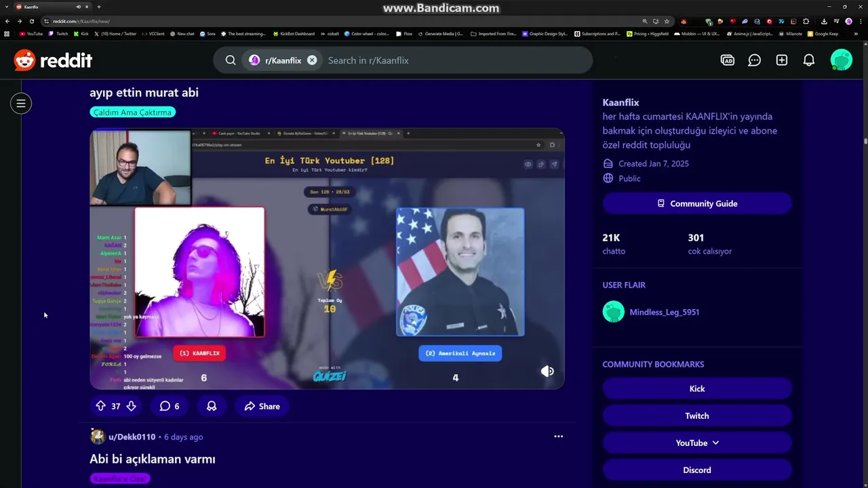Click the Kaanflix community title in sidebar
This screenshot has width=868, height=488.
(620, 102)
